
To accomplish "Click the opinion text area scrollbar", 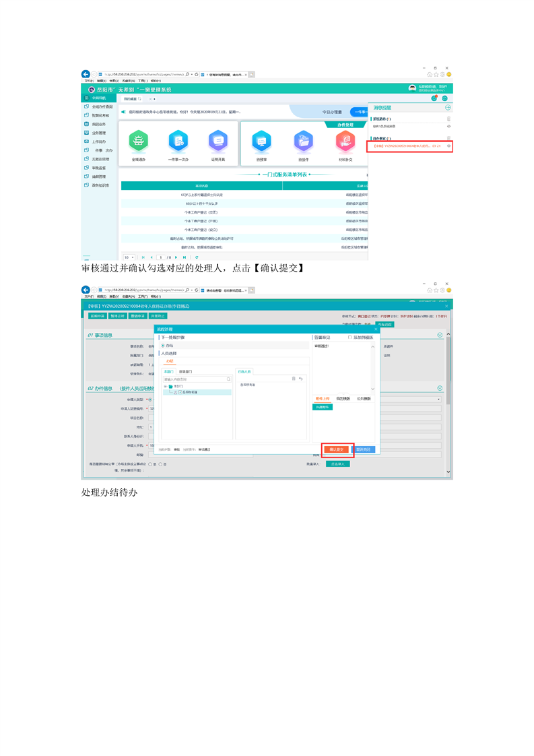I will click(x=373, y=367).
